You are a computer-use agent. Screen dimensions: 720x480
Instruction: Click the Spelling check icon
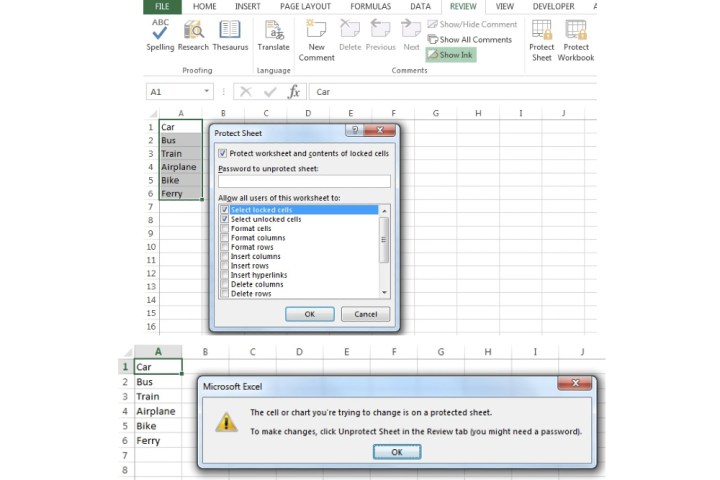pyautogui.click(x=160, y=33)
